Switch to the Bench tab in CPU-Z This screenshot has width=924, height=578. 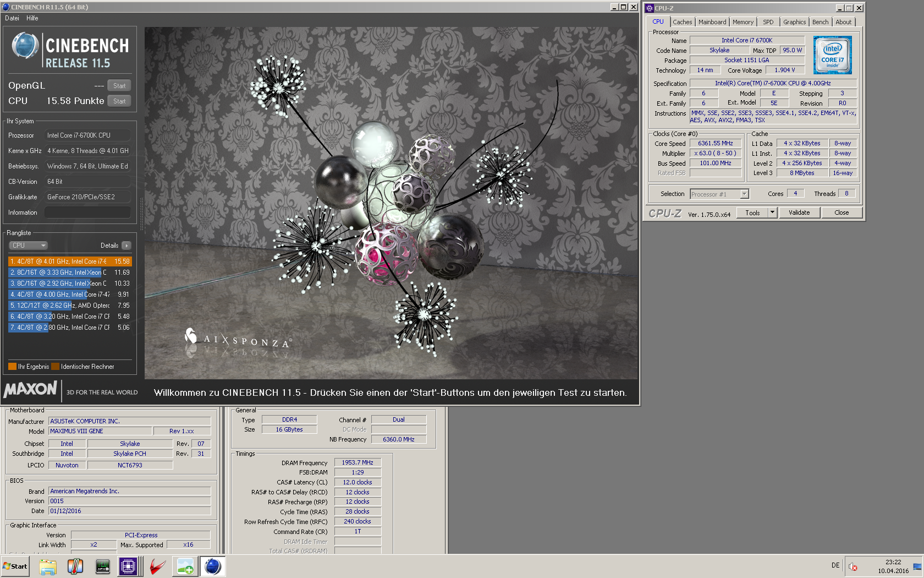(x=821, y=22)
